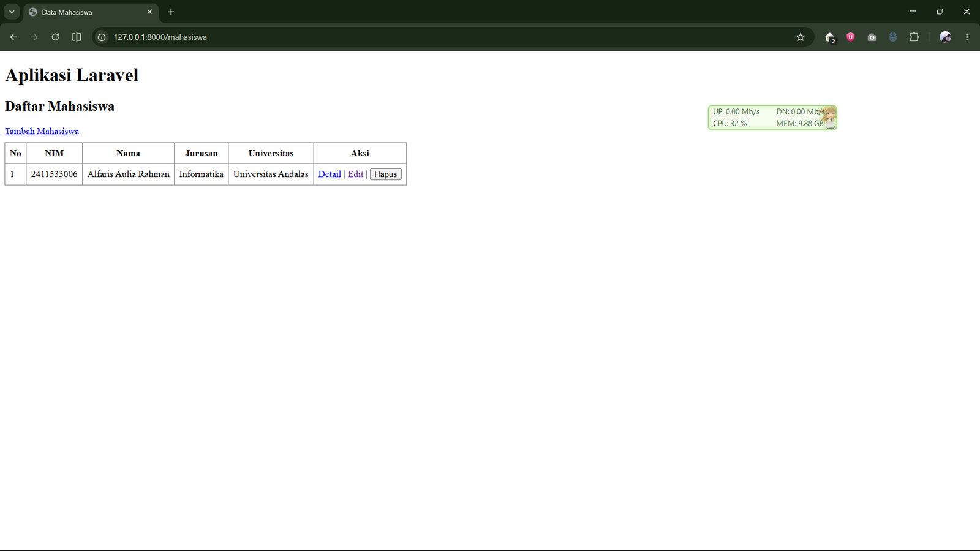Open Detail link for Alfaris Aulia Rahman
This screenshot has width=980, height=551.
(x=330, y=174)
